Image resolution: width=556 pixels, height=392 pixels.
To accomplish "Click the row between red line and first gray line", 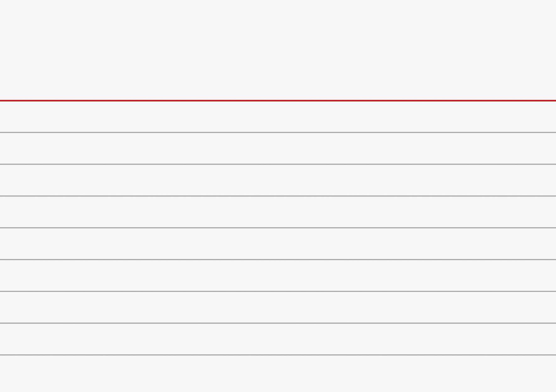I will (x=278, y=117).
